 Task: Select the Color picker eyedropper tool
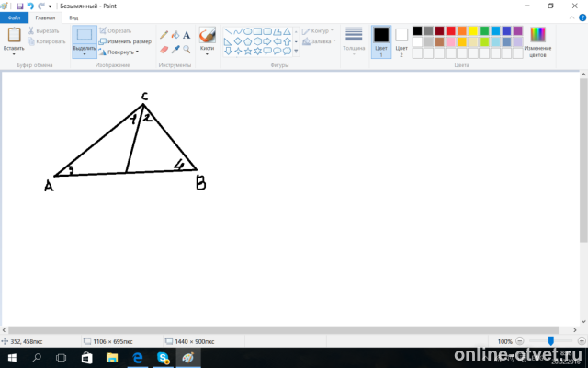tap(175, 49)
